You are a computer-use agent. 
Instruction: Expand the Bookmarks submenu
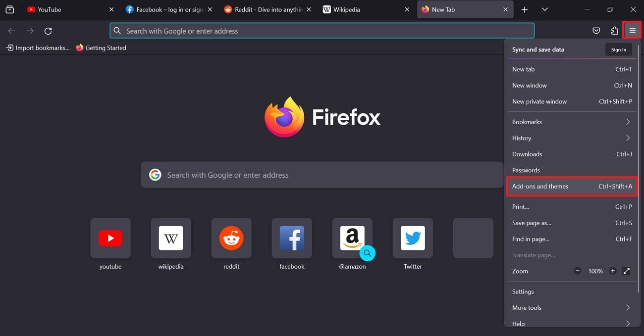(572, 122)
